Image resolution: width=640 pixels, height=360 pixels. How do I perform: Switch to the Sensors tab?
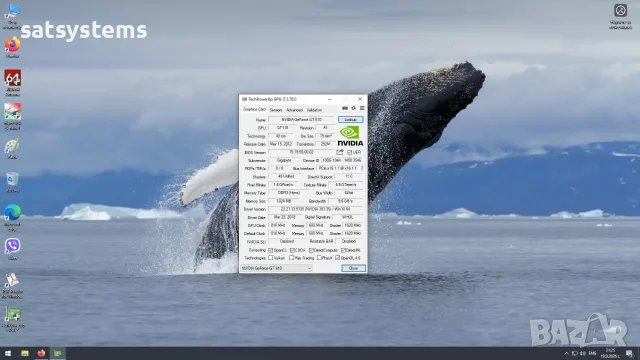coord(276,110)
